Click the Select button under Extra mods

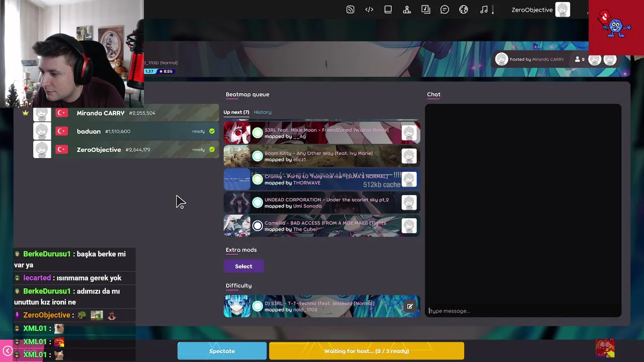pyautogui.click(x=244, y=266)
